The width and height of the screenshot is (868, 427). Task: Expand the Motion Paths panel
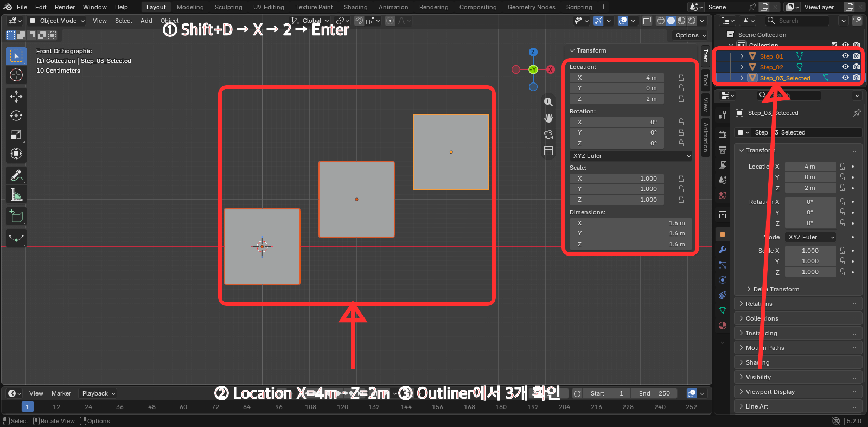click(x=799, y=348)
